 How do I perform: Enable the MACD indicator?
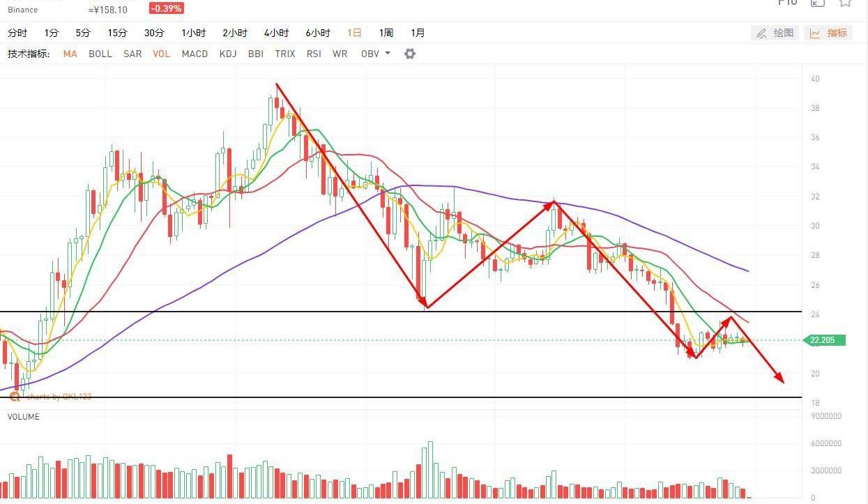[195, 54]
